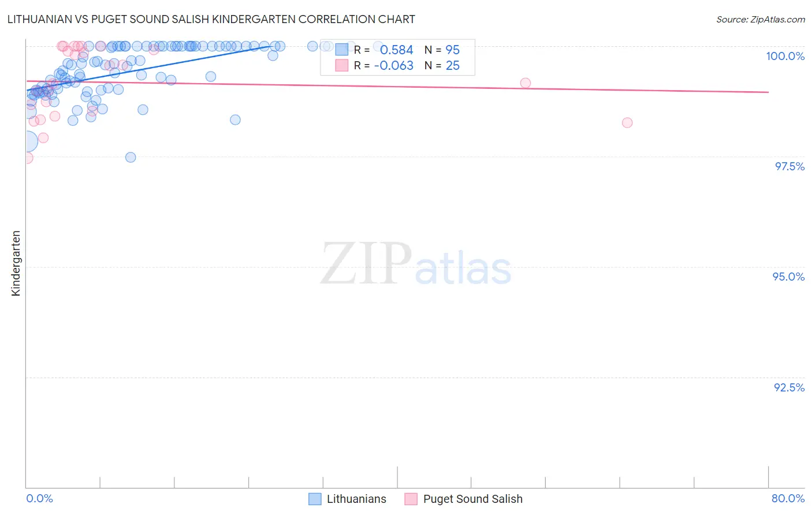The height and width of the screenshot is (515, 812).
Task: Click the N = 25 value in the legend
Action: (x=442, y=65)
